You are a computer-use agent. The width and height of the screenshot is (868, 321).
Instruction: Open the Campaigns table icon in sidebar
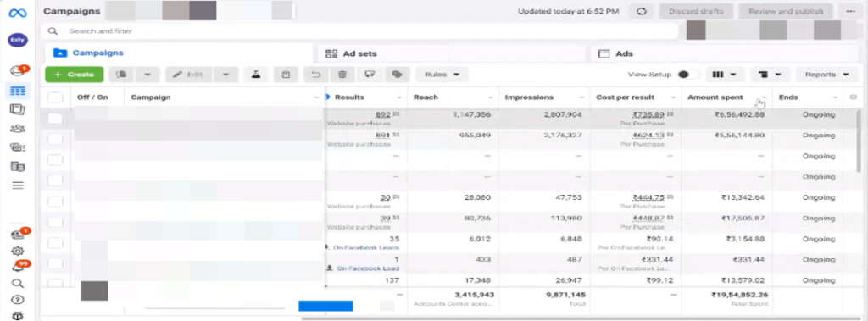pos(18,91)
